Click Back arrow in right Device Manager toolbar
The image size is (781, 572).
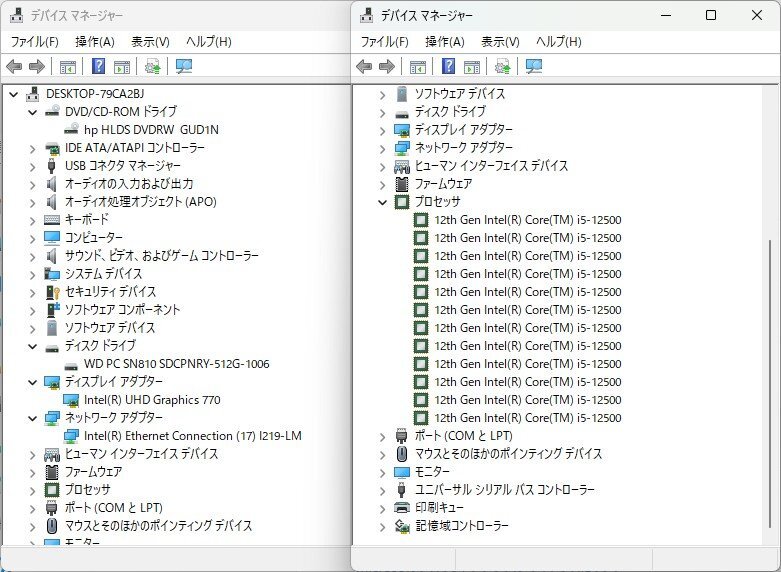[364, 66]
